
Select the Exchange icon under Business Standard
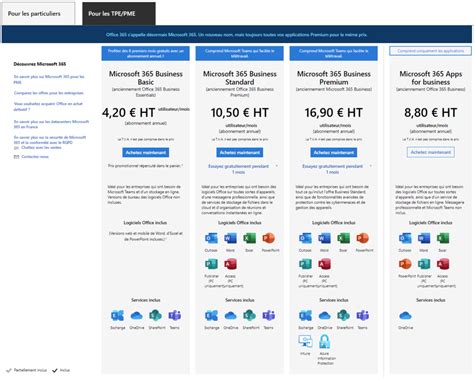pos(211,315)
